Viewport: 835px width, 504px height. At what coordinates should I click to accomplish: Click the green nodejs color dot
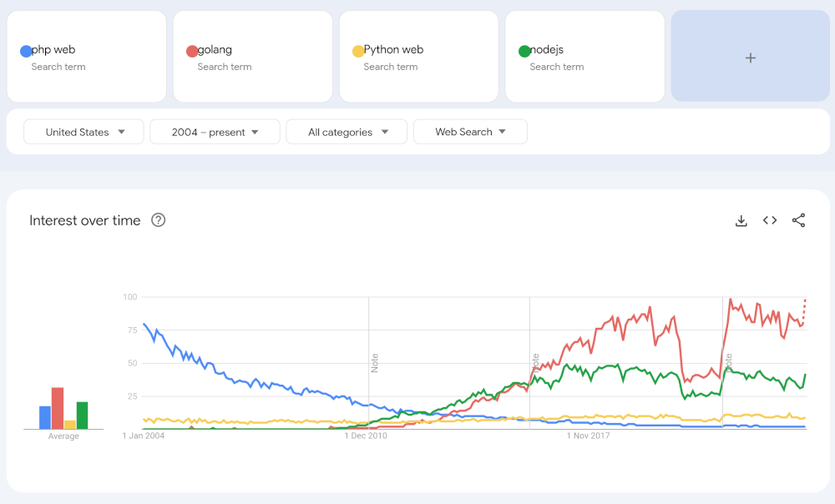tap(524, 51)
